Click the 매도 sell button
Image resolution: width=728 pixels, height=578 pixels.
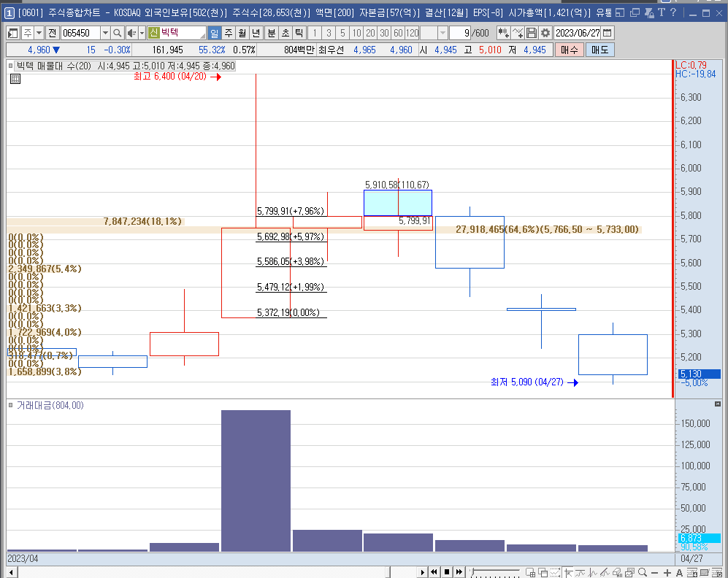(x=600, y=50)
